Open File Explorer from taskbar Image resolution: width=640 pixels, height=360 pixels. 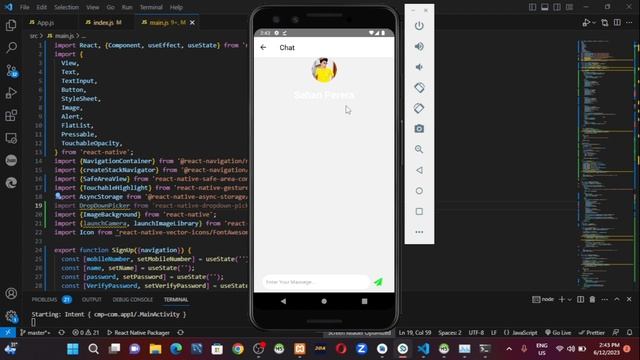click(x=156, y=349)
